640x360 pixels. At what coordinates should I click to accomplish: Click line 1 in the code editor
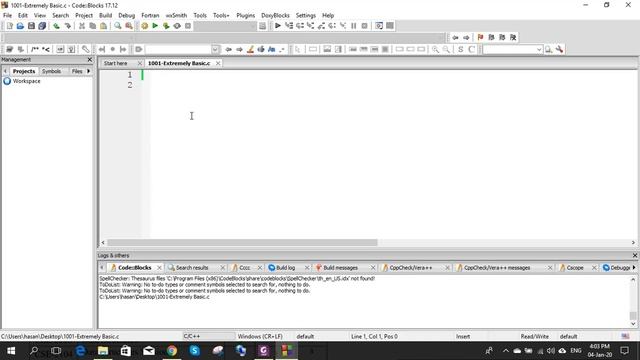click(392, 75)
